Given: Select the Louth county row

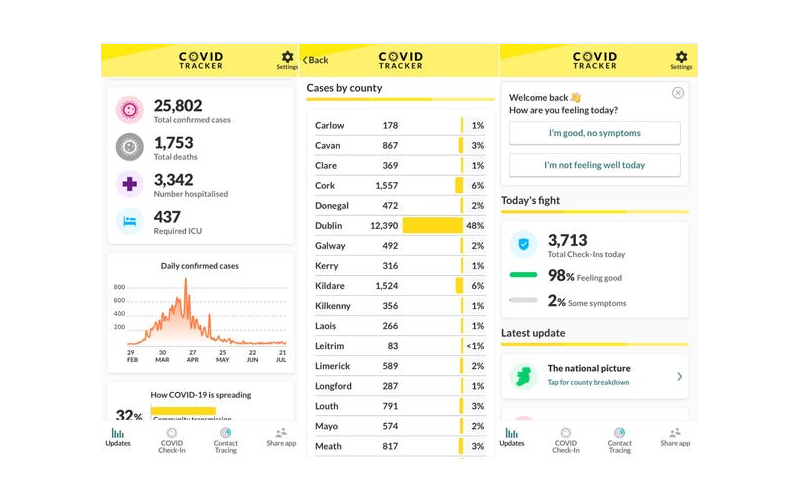Looking at the screenshot, I should pyautogui.click(x=401, y=406).
